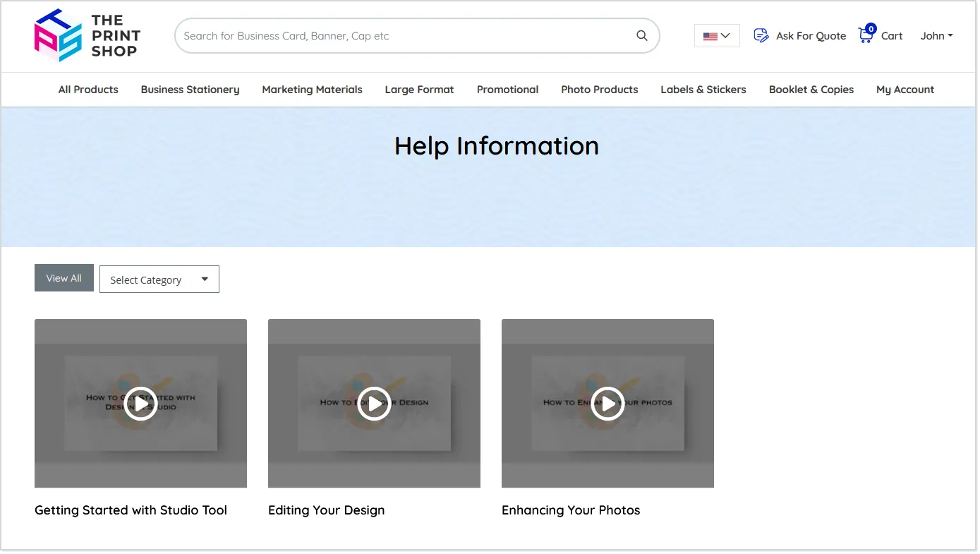980x554 pixels.
Task: Click the View All button
Action: [x=64, y=278]
